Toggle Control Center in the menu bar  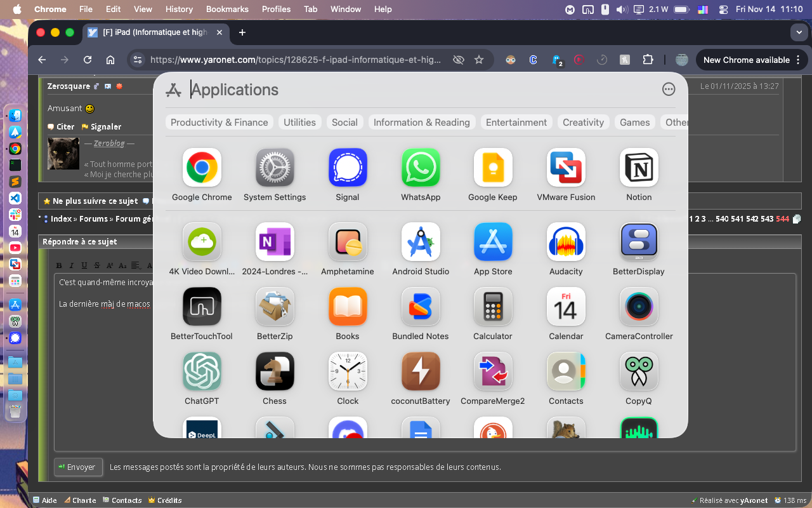coord(723,10)
